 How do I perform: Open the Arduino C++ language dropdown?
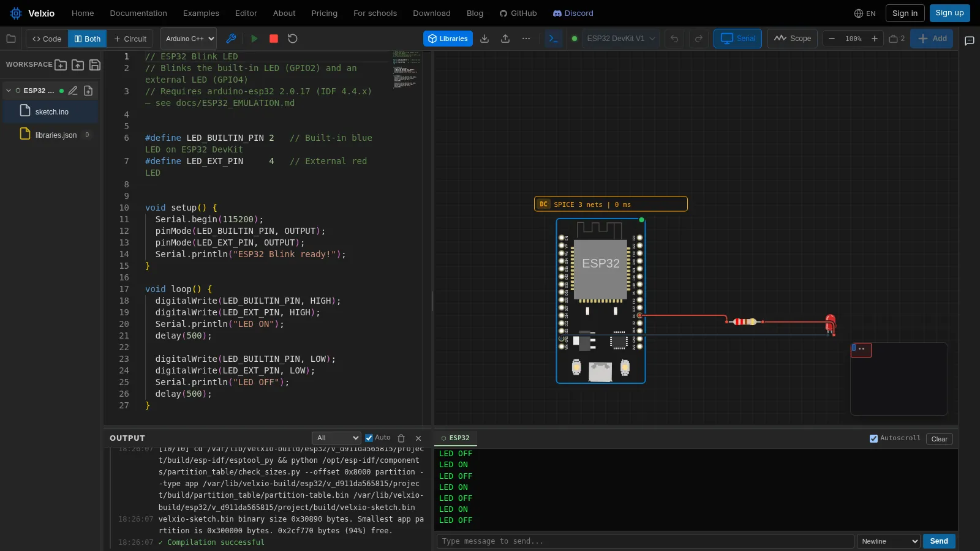[x=189, y=39]
